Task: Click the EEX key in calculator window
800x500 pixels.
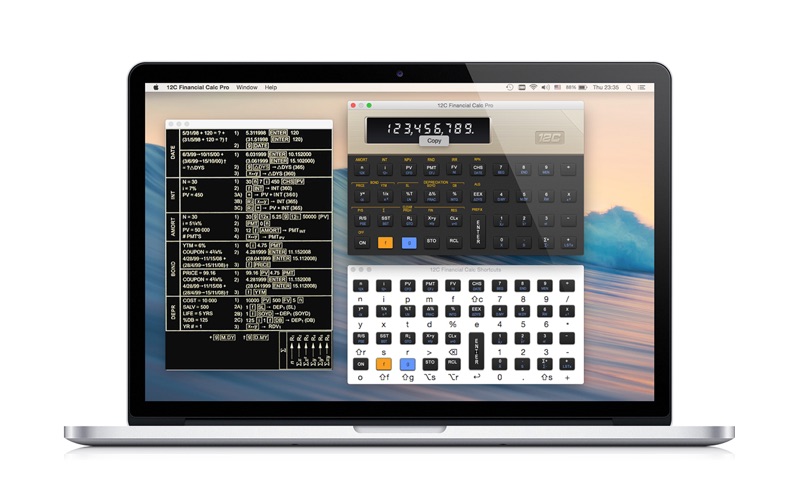Action: point(478,196)
